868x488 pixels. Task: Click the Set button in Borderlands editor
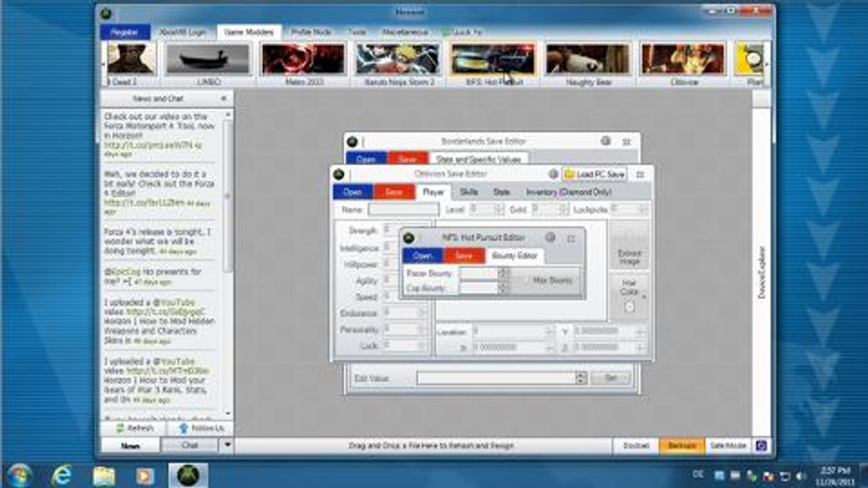610,378
